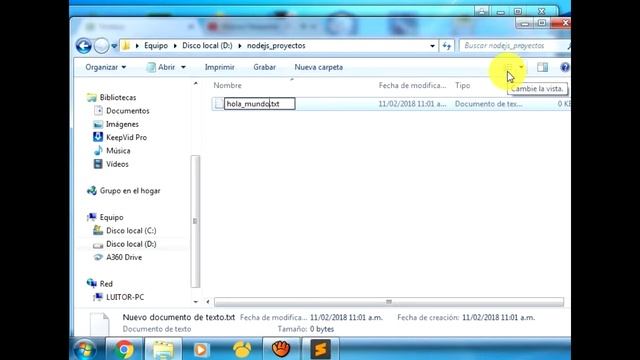640x360 pixels.
Task: Open recent locations dropdown beside navigation arrows
Action: 114,46
